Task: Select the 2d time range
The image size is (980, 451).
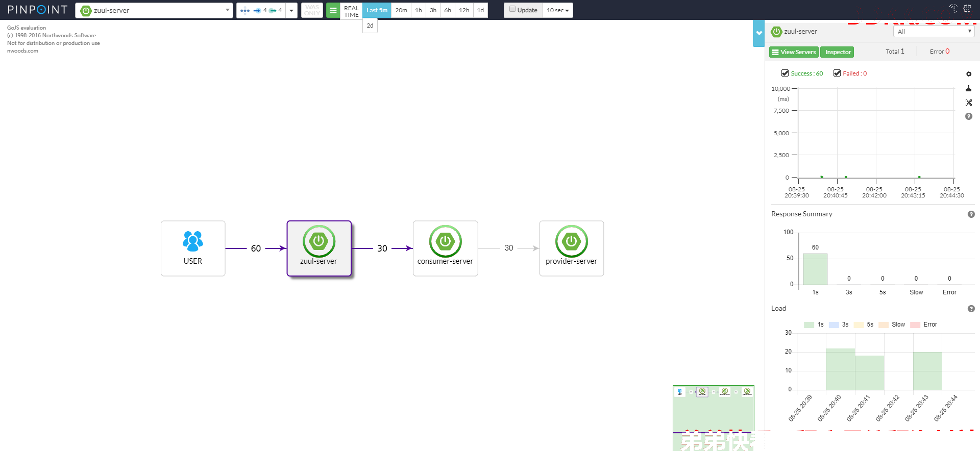Action: point(370,26)
